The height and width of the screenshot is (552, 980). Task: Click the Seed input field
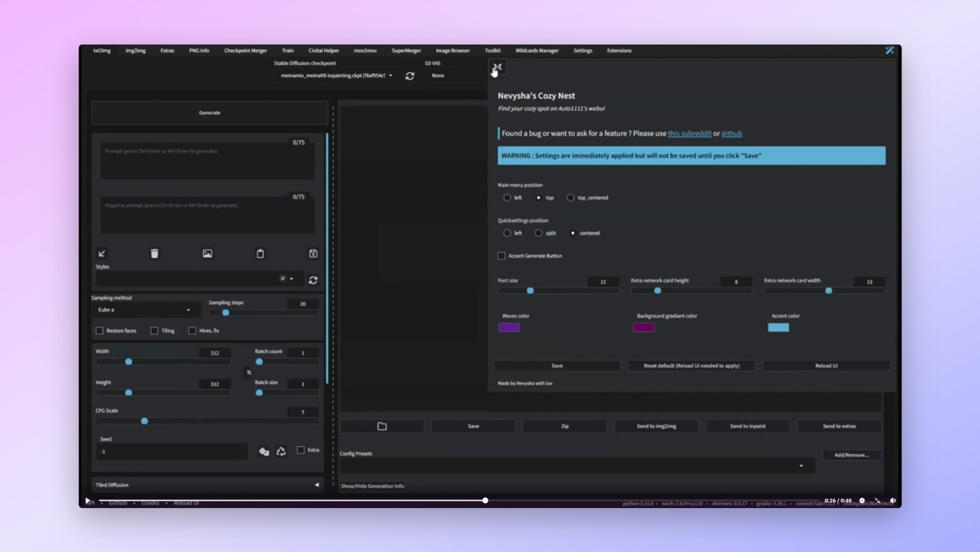coord(171,452)
